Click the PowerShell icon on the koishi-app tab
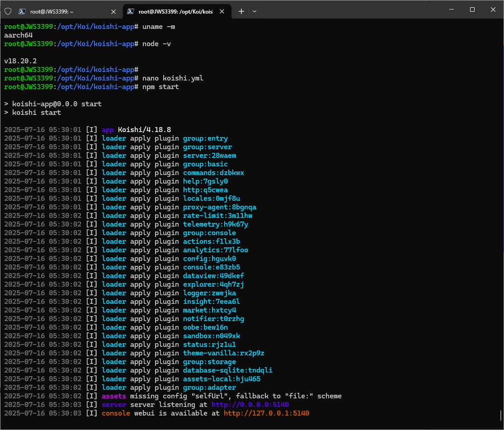This screenshot has height=430, width=504. tap(131, 11)
